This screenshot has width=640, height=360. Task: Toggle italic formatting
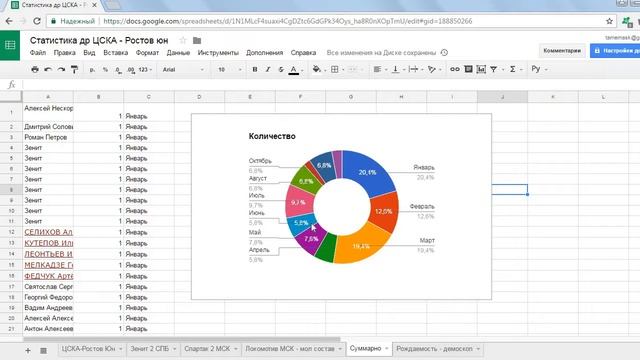point(268,69)
